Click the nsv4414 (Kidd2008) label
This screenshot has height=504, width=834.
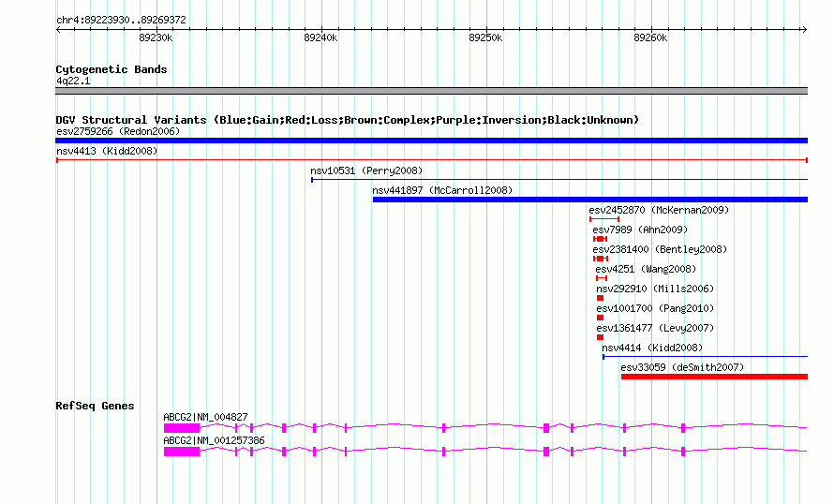[x=652, y=348]
